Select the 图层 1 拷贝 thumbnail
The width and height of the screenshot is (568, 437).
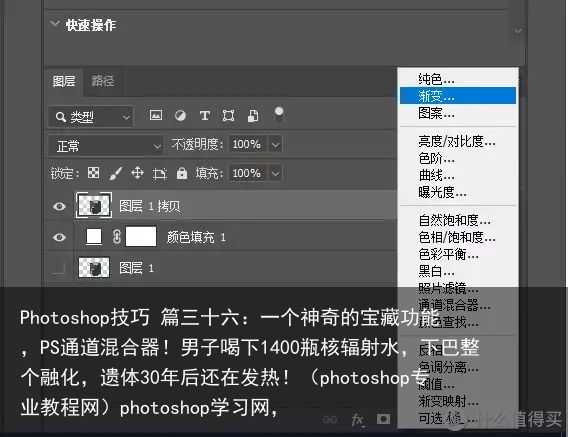pyautogui.click(x=94, y=205)
